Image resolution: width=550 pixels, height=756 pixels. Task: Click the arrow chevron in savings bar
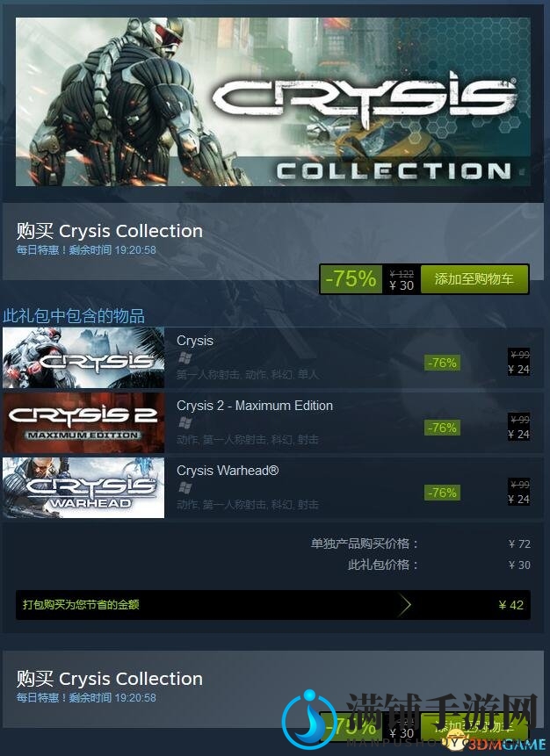[405, 605]
